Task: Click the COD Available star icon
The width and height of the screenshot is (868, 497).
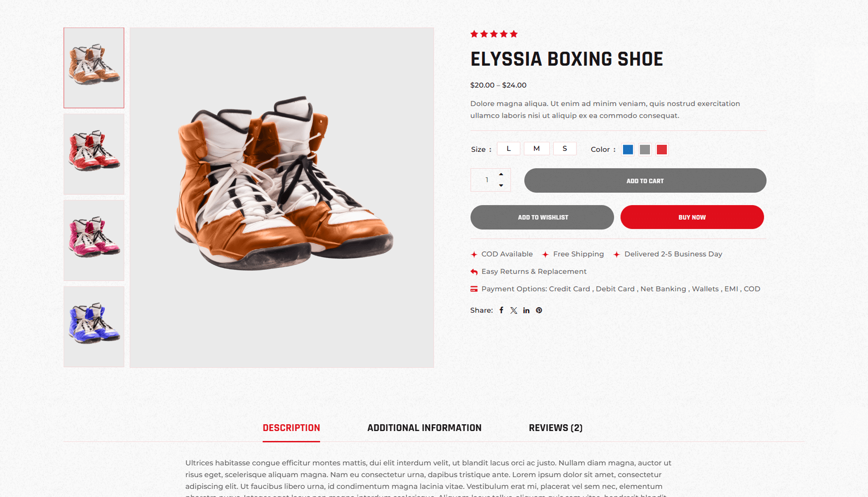Action: click(x=474, y=254)
